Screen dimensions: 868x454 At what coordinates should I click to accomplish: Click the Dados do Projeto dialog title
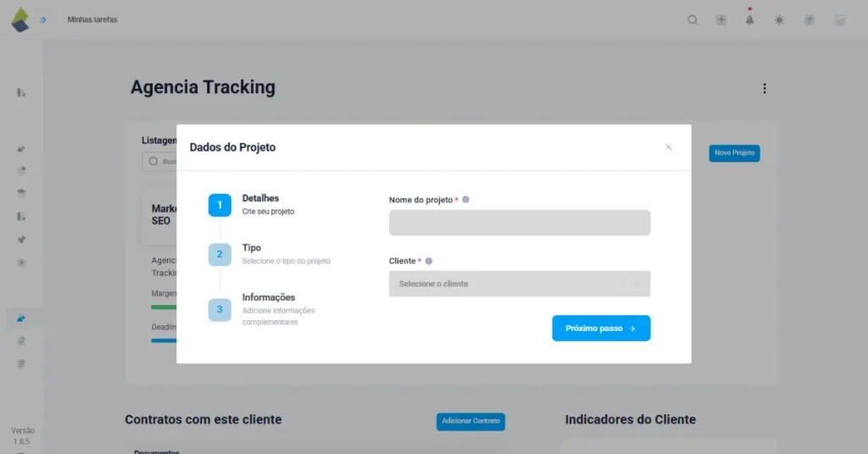(232, 147)
